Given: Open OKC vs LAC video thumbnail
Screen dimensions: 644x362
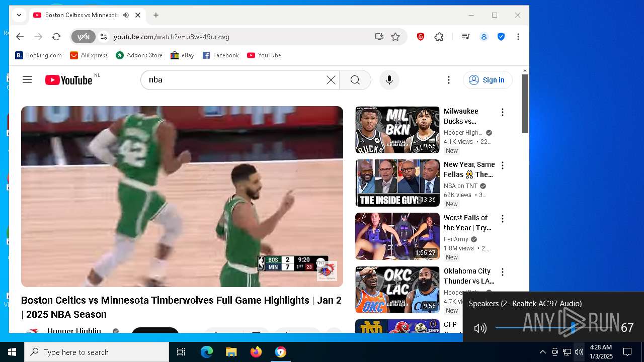Looking at the screenshot, I should tap(397, 290).
